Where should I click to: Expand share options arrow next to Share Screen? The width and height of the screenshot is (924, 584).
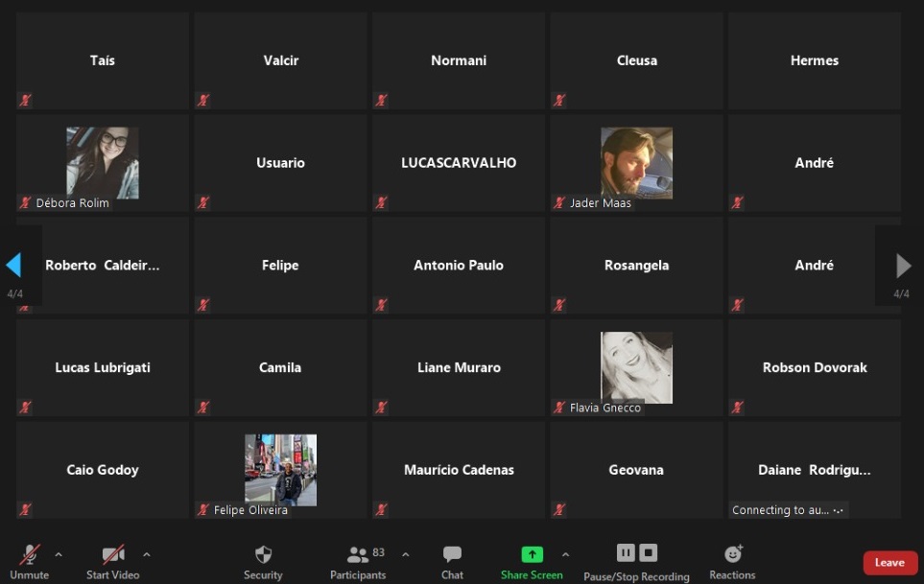(566, 554)
